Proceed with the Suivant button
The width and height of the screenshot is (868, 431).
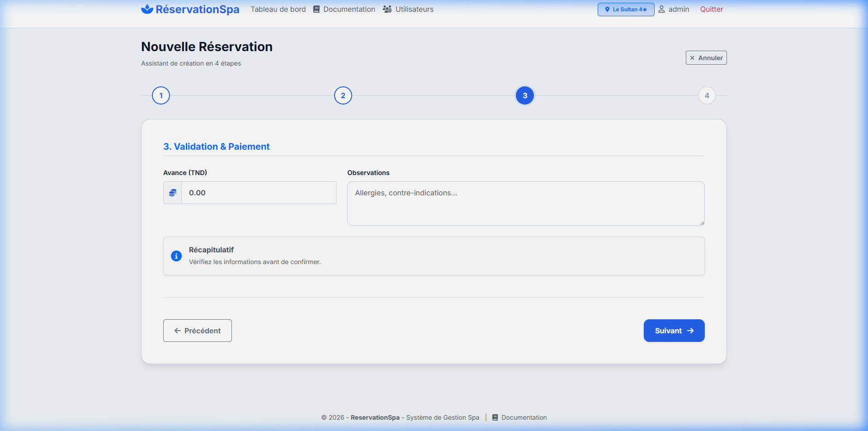click(x=674, y=331)
